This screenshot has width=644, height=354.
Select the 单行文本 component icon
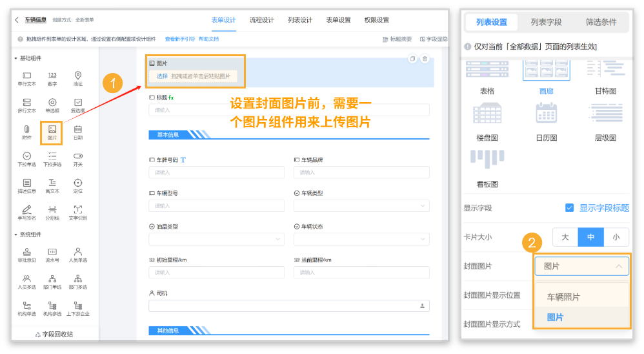click(x=26, y=76)
